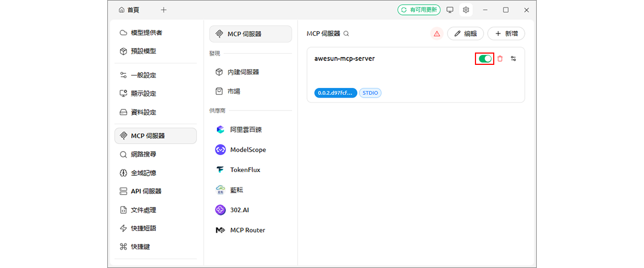Open 顯示設定 settings section
This screenshot has width=644, height=268.
click(x=156, y=94)
